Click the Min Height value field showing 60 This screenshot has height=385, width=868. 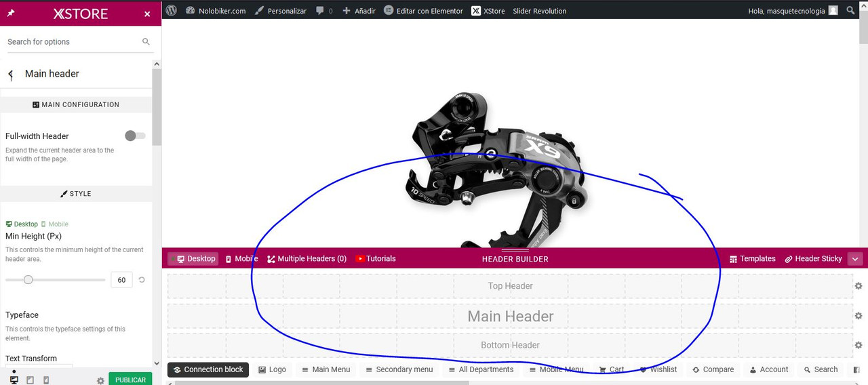click(121, 279)
